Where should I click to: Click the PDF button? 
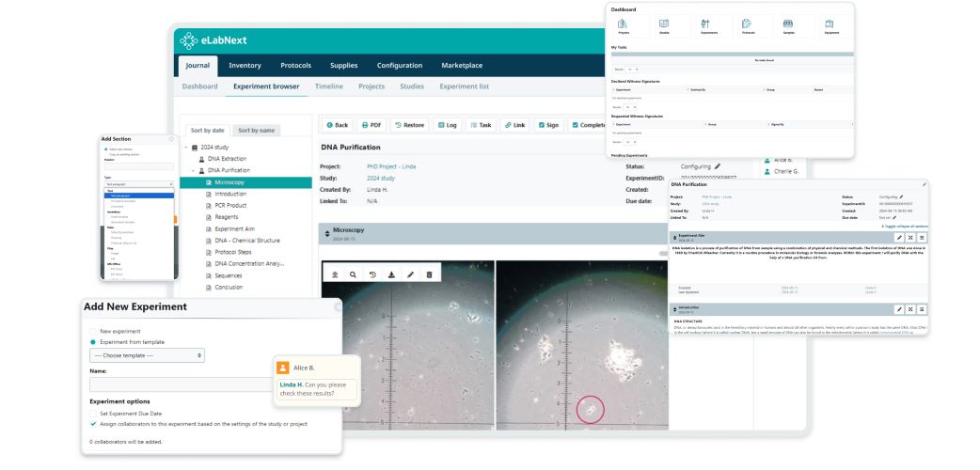[x=371, y=125]
